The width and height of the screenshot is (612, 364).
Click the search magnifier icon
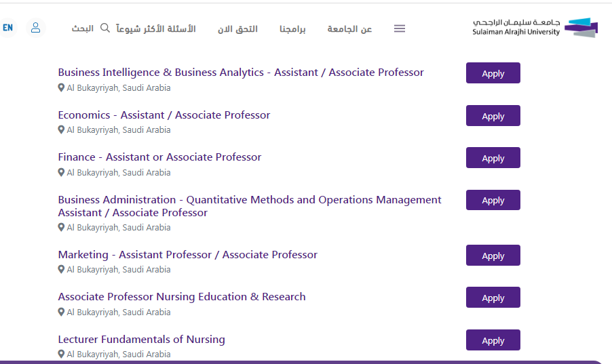[x=105, y=28]
